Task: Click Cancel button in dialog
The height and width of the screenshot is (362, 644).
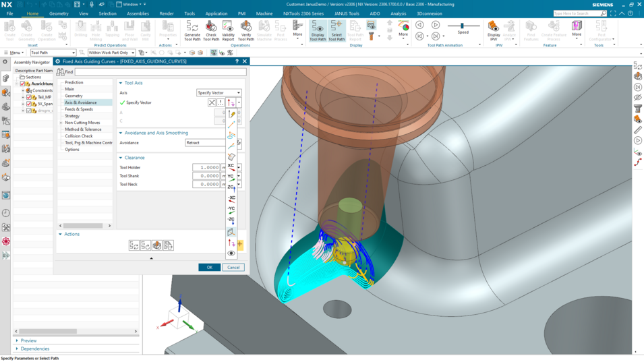Action: click(x=233, y=267)
